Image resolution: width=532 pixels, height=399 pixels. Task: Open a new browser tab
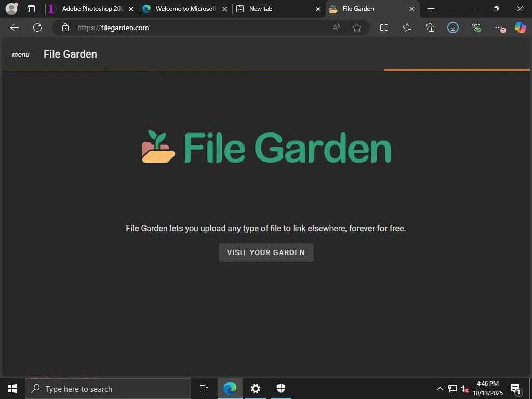(x=431, y=9)
